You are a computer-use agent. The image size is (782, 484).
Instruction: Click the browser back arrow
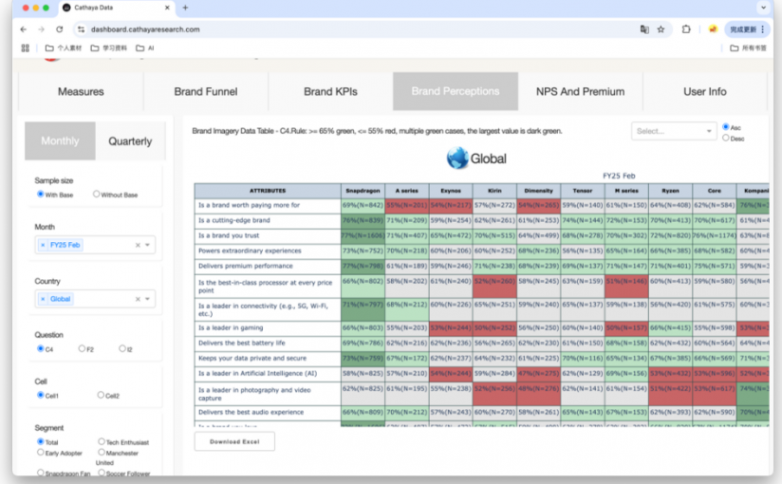(x=24, y=30)
